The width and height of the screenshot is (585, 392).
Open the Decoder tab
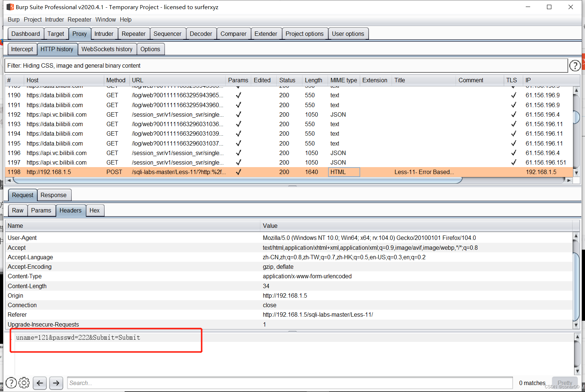[x=201, y=34]
